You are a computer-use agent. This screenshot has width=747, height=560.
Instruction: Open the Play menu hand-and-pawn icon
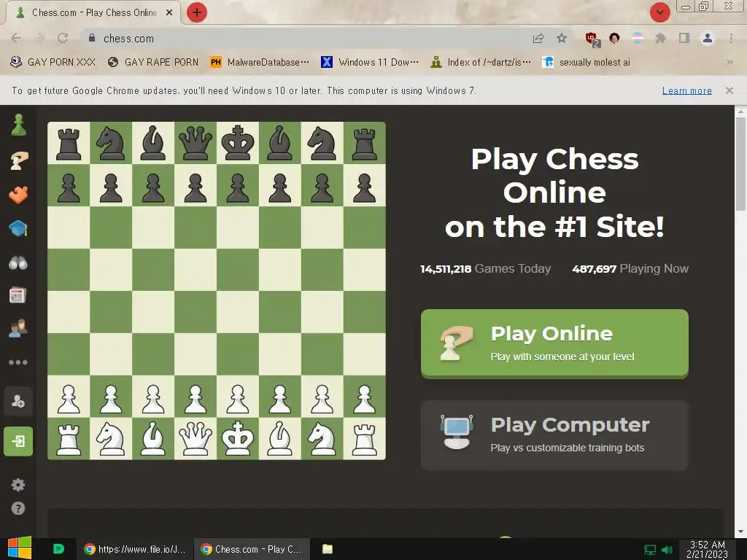point(18,160)
